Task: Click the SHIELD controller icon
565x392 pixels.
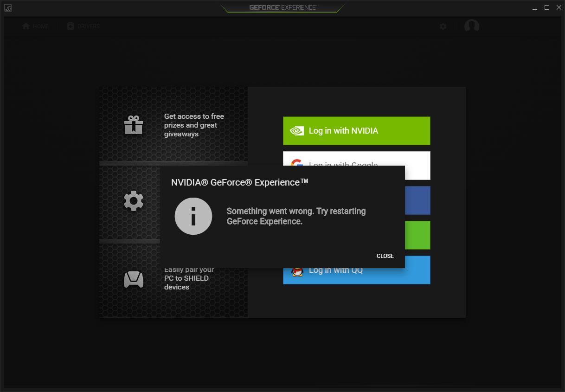Action: click(134, 279)
